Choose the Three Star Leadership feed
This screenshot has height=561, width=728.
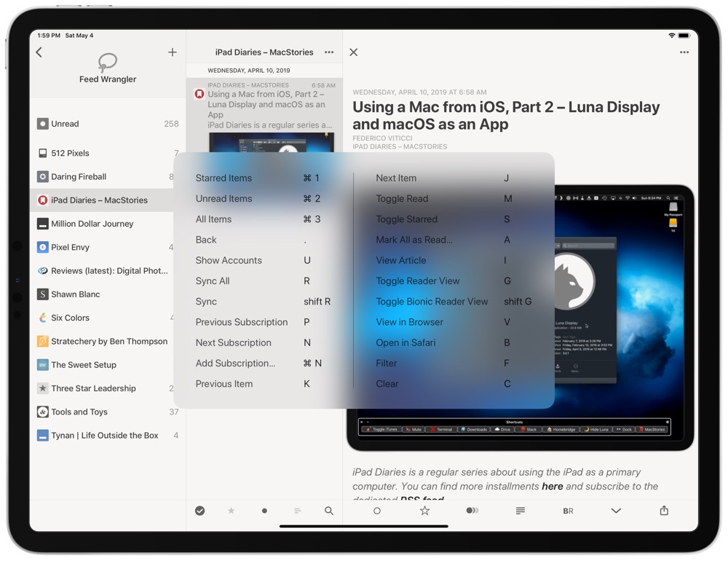(108, 388)
